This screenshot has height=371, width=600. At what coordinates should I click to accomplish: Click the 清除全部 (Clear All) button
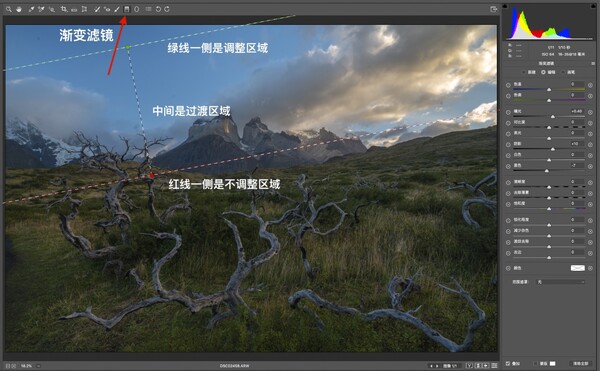point(580,363)
